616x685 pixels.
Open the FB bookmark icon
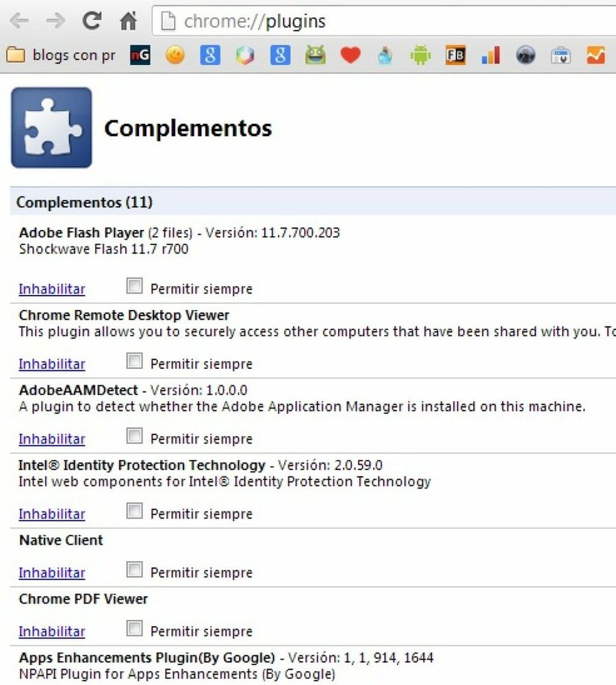455,55
